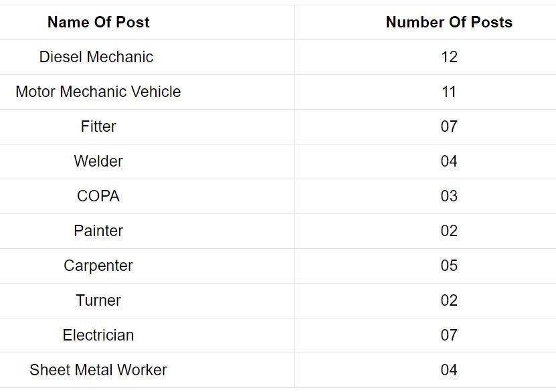Click the Number Of Posts column header
Viewport: 556px width, 392px height.
click(x=449, y=22)
